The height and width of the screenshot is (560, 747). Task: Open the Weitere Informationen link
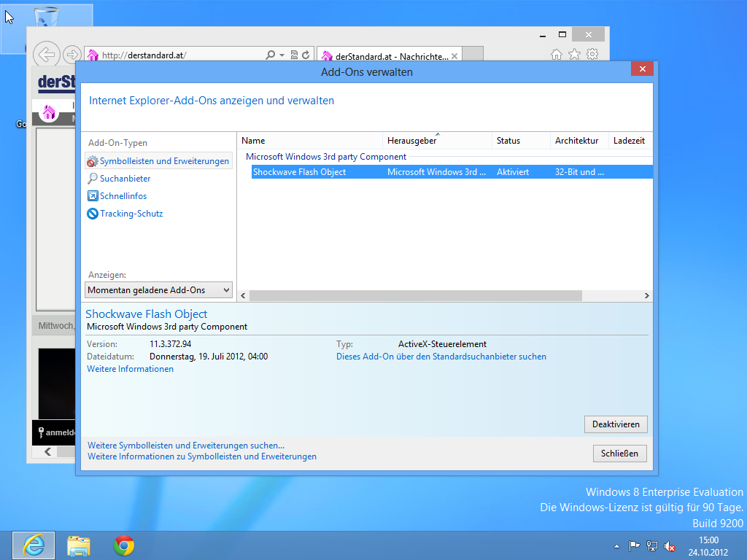coord(130,369)
